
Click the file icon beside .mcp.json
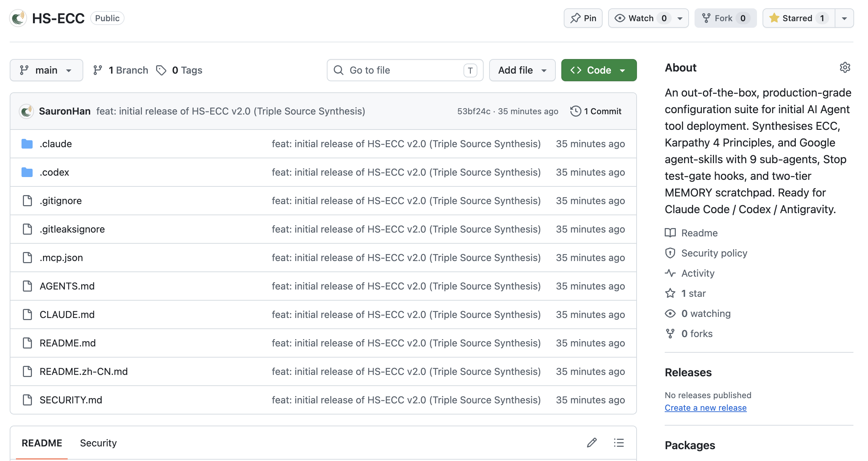tap(27, 258)
